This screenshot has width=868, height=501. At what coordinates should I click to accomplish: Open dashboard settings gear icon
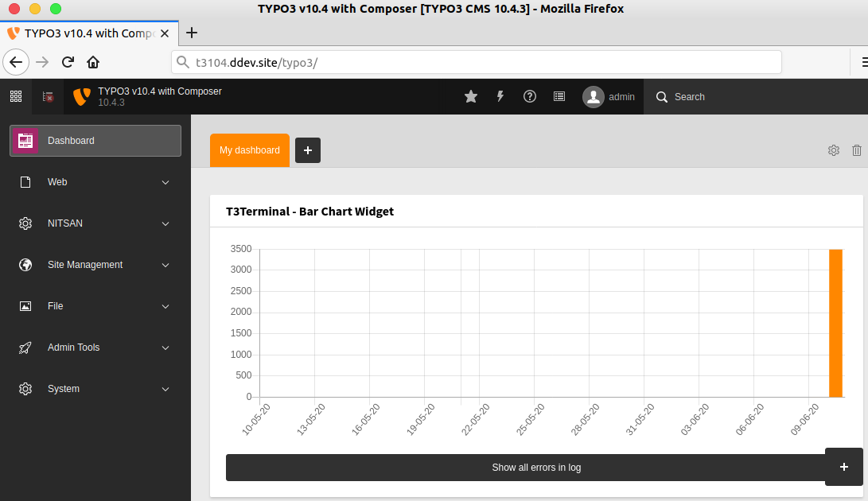(x=834, y=150)
